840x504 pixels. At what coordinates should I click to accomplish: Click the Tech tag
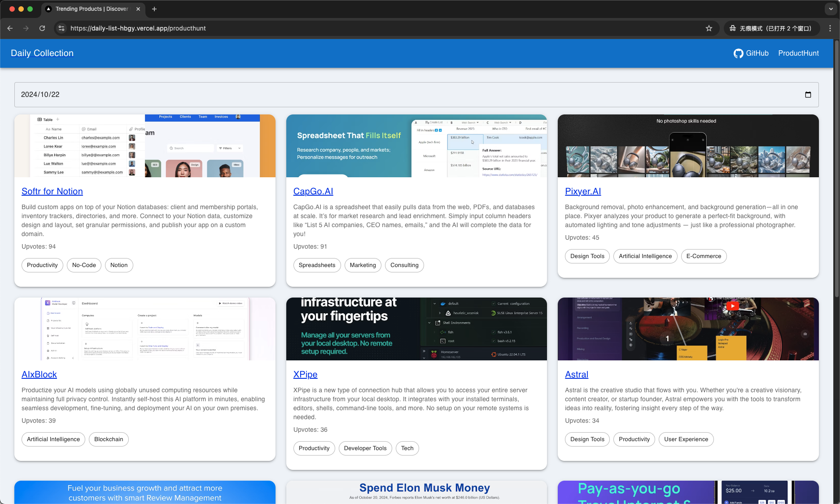407,448
